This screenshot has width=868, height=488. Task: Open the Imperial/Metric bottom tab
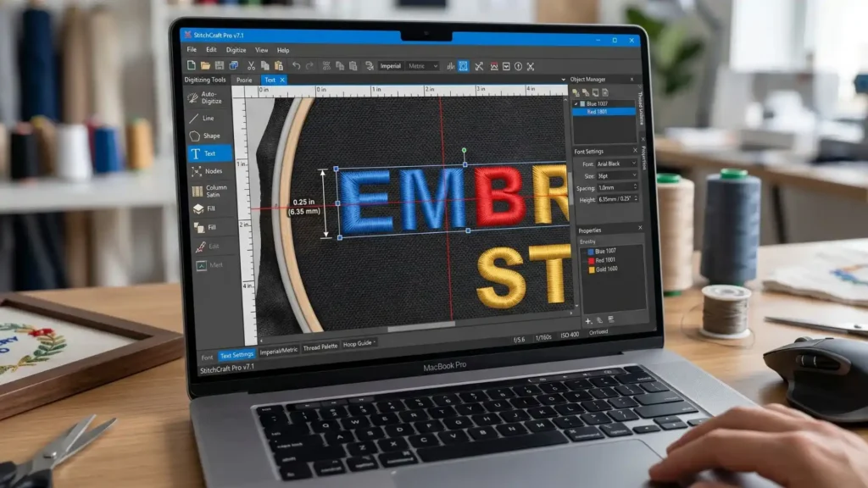coord(278,351)
